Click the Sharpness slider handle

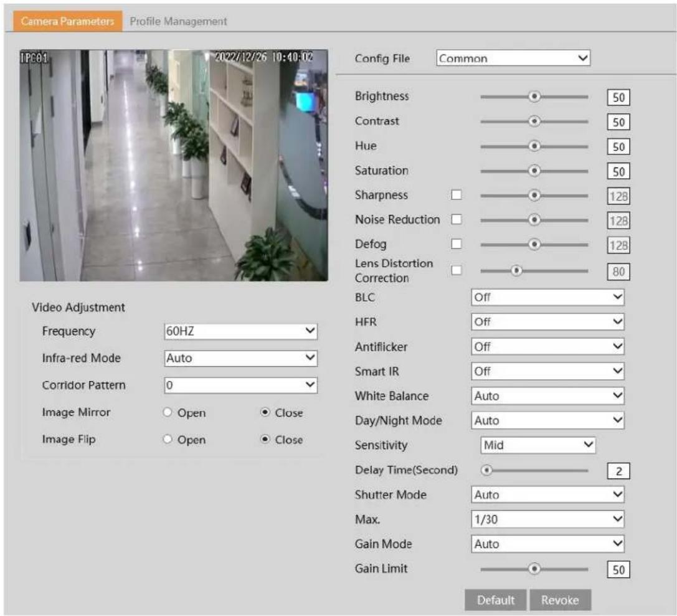coord(534,196)
